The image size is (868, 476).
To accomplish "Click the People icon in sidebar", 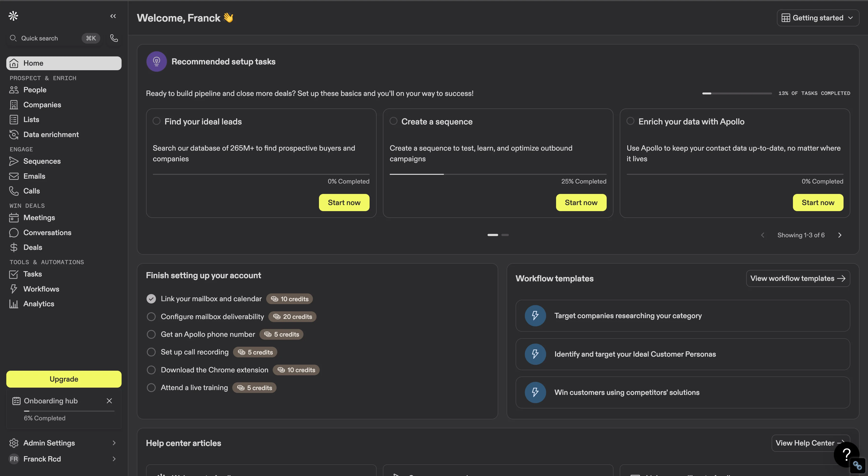I will point(14,90).
